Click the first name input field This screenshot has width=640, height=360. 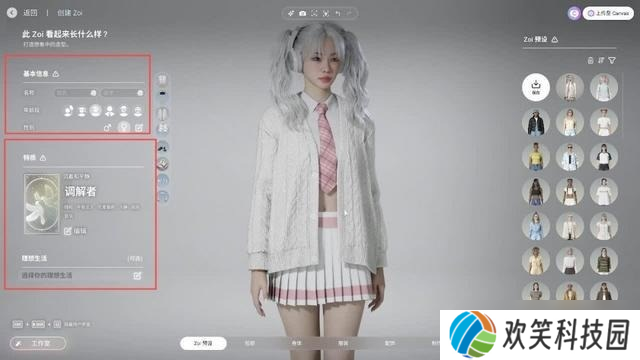(x=76, y=93)
